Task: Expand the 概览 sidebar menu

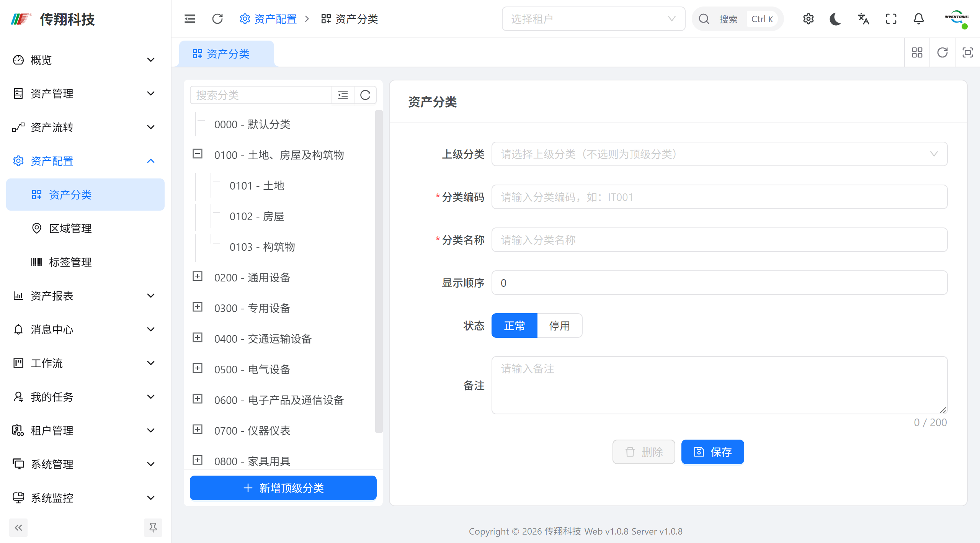Action: point(85,60)
